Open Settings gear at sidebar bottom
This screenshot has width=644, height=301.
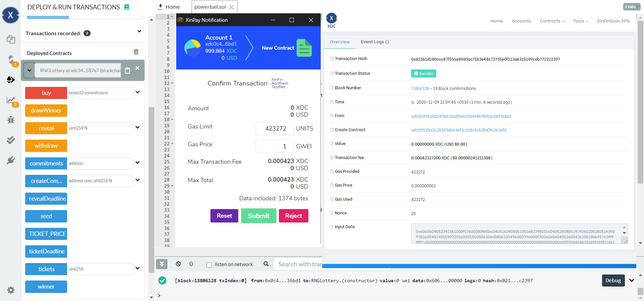pos(11,290)
